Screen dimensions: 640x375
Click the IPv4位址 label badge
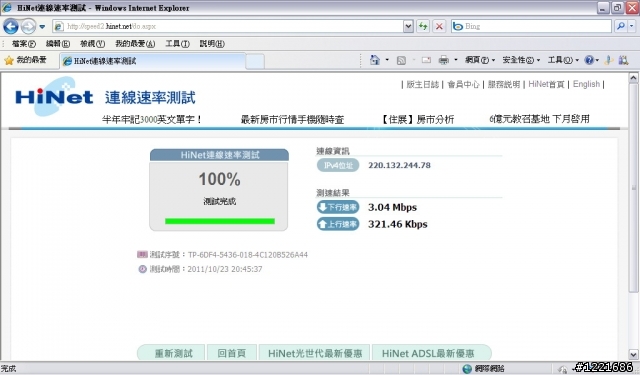(338, 165)
